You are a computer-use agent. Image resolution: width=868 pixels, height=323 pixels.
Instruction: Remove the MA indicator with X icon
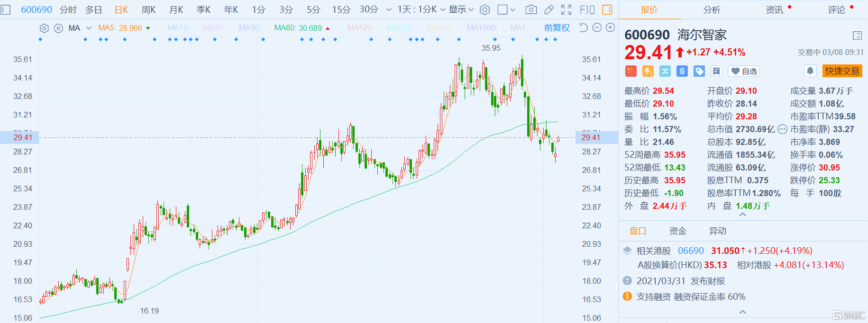58,28
